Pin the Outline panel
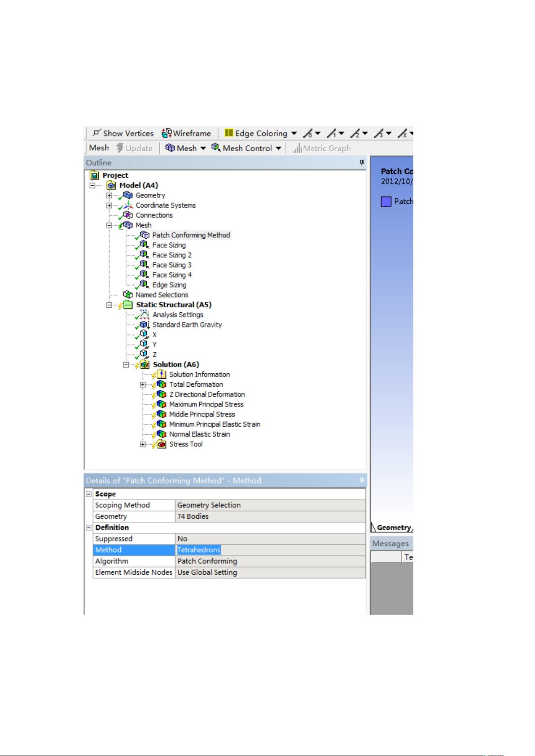 coord(362,163)
